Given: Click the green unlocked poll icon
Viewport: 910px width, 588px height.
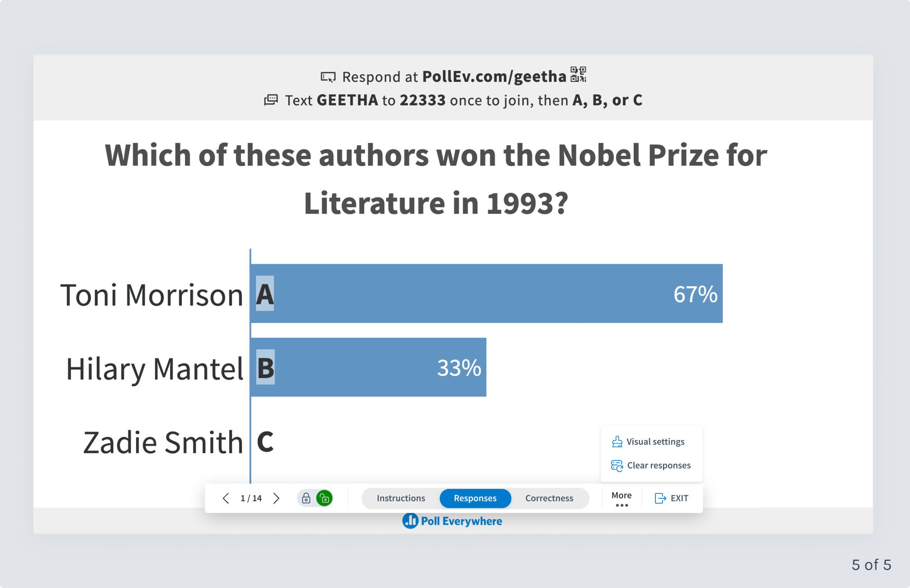Looking at the screenshot, I should [x=324, y=498].
